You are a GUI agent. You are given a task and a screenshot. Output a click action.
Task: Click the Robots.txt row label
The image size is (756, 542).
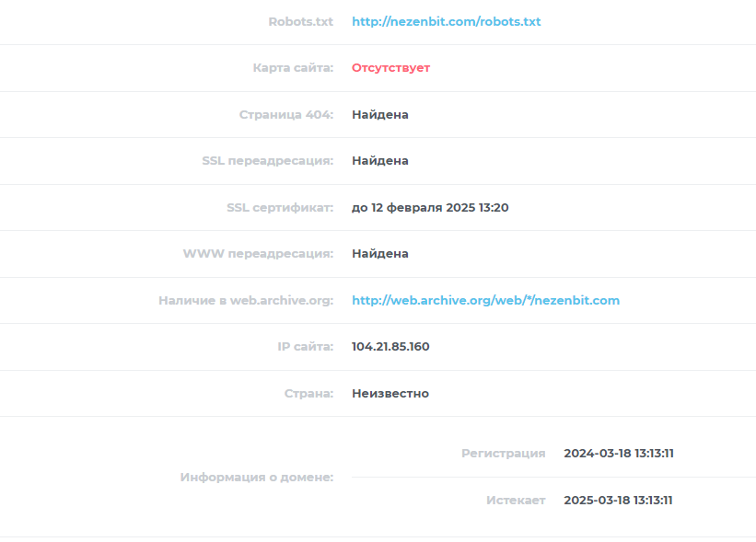[301, 22]
